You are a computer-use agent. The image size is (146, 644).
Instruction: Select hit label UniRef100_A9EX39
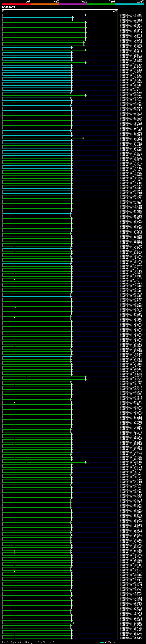[x=131, y=457]
